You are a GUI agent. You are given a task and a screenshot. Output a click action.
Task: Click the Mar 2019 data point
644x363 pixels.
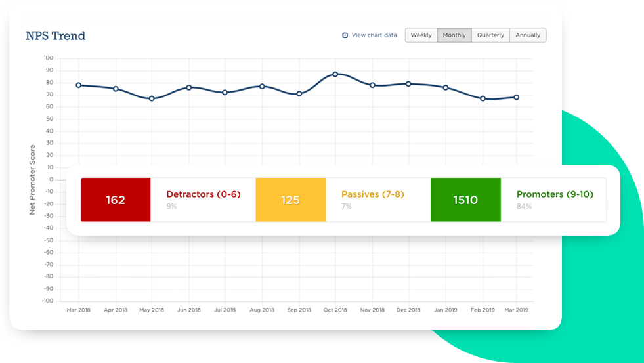[516, 97]
